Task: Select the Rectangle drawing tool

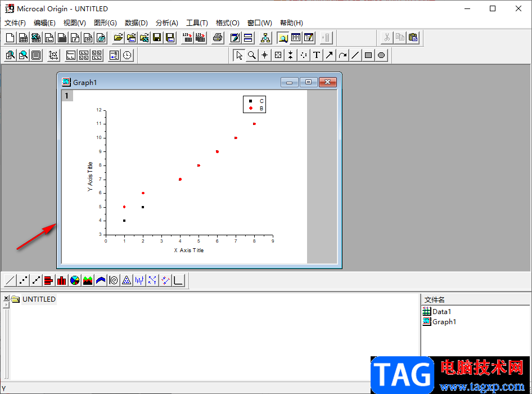Action: (368, 55)
